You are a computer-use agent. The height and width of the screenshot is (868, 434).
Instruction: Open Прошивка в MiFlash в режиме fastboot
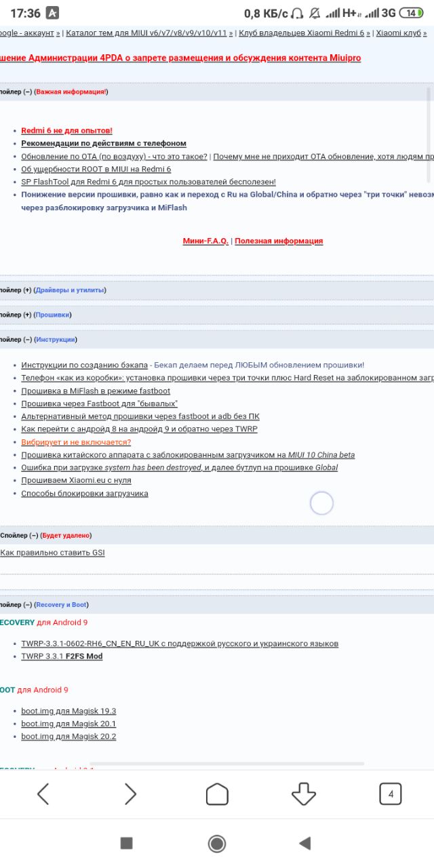click(x=96, y=391)
